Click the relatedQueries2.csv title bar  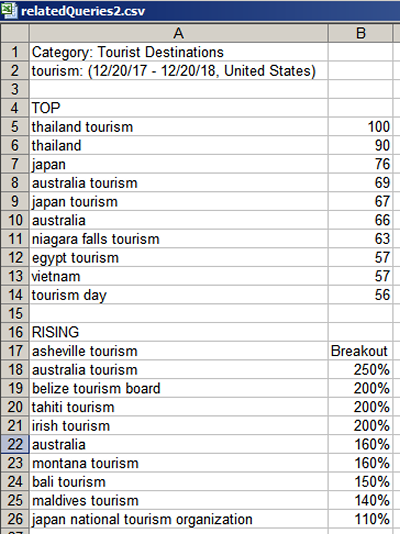(200, 11)
